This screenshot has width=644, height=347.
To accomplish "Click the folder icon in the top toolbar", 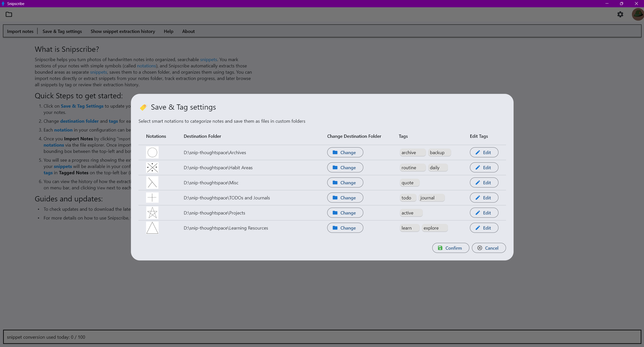I will [x=9, y=14].
